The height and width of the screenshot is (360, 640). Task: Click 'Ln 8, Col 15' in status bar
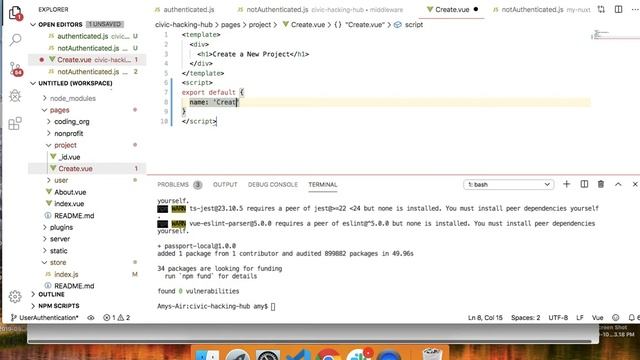[485, 318]
